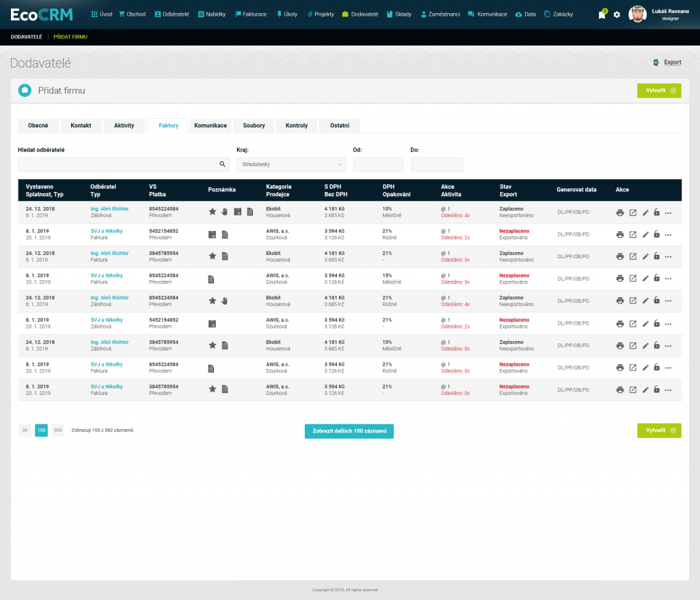
Task: Select 100 records per page
Action: (41, 431)
